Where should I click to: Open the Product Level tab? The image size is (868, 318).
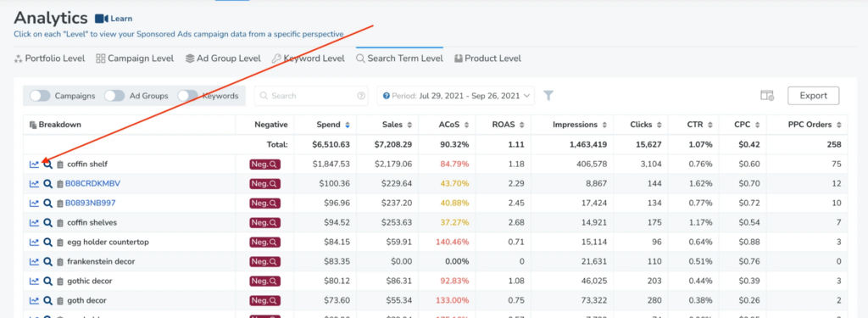click(487, 59)
